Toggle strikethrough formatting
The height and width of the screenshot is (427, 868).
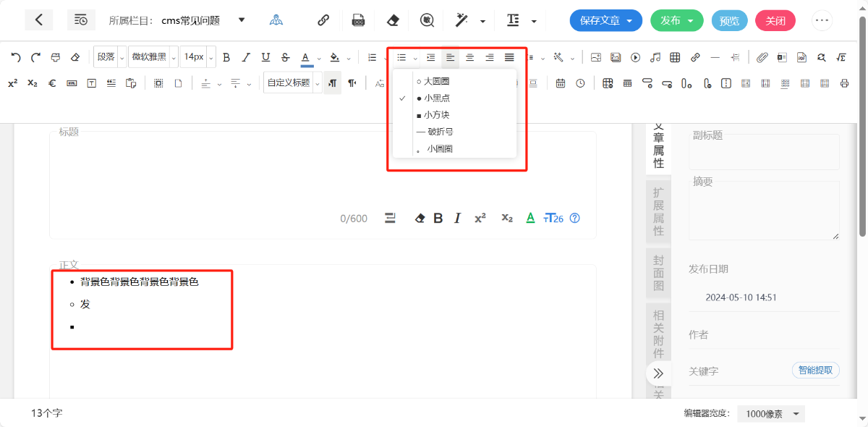(x=285, y=57)
